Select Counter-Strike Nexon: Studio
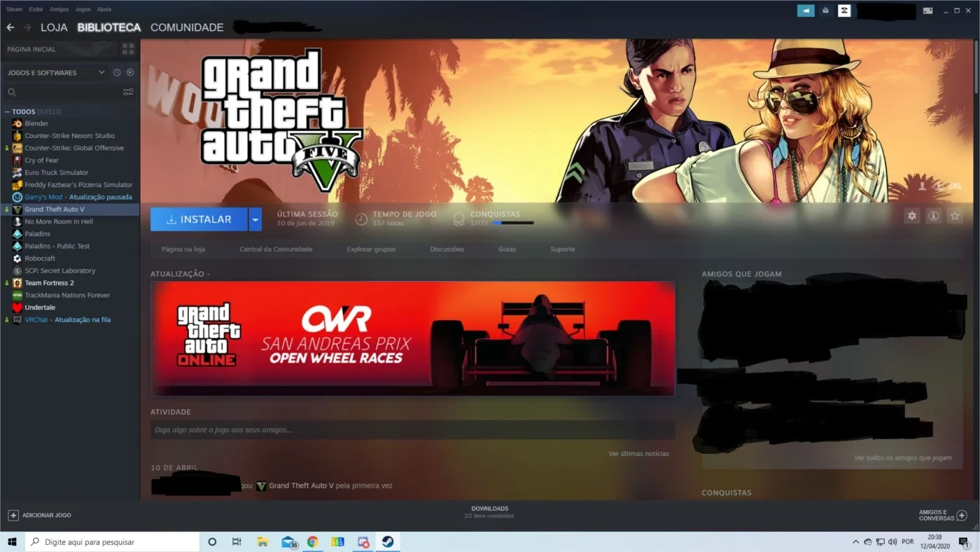980x552 pixels. (x=70, y=136)
